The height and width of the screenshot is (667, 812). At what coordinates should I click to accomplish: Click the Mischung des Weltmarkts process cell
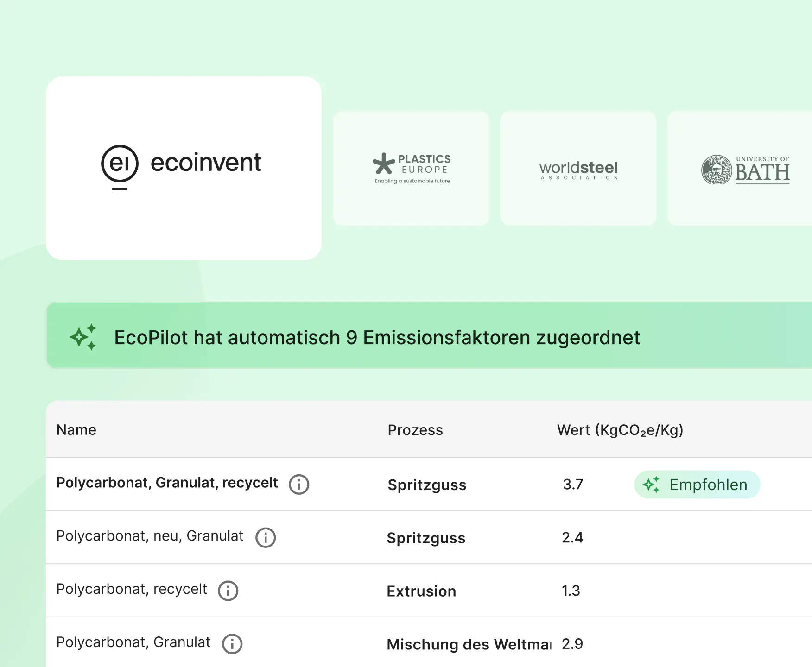click(x=469, y=644)
